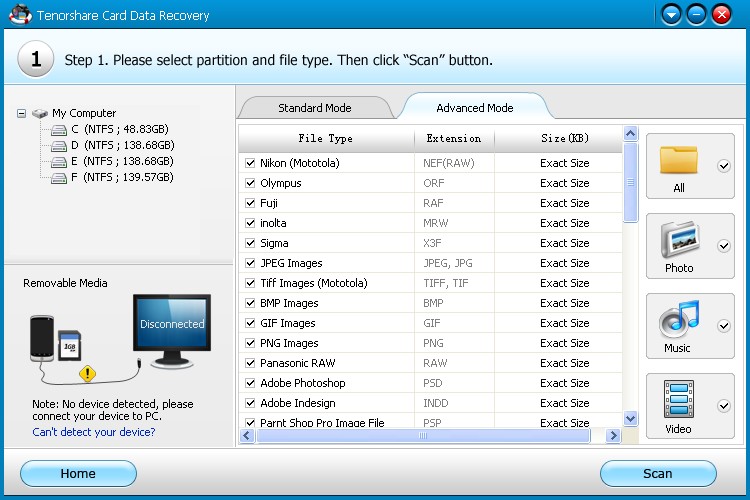Uncheck the Fuji file type checkbox
The height and width of the screenshot is (500, 750).
click(x=250, y=203)
